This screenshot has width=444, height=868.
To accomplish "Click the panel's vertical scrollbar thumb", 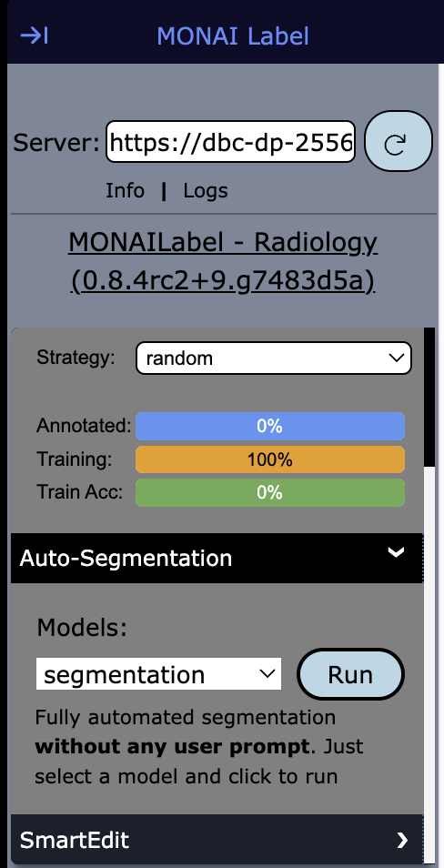I will click(429, 397).
